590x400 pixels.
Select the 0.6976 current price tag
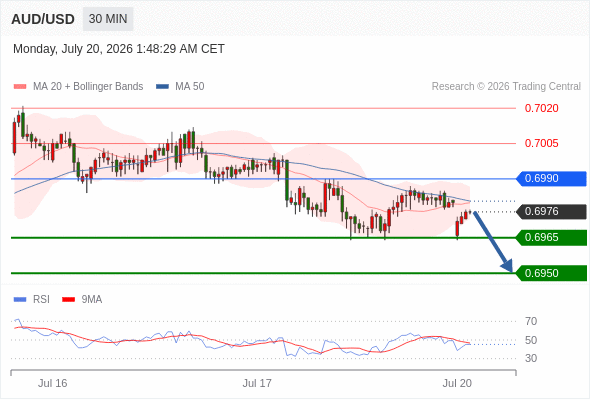pos(551,211)
